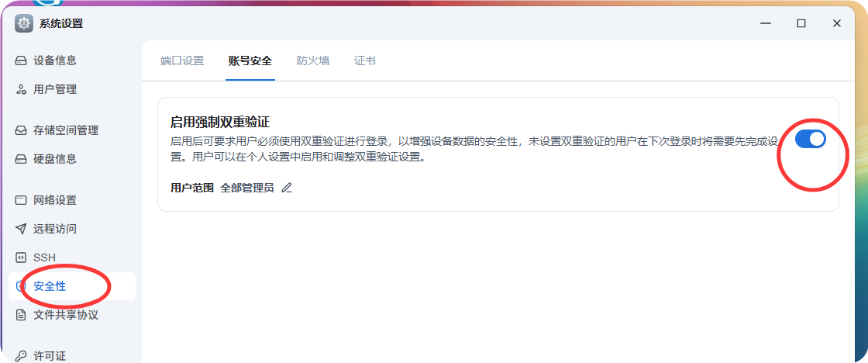
Task: Select the SSH sidebar icon
Action: pos(22,258)
